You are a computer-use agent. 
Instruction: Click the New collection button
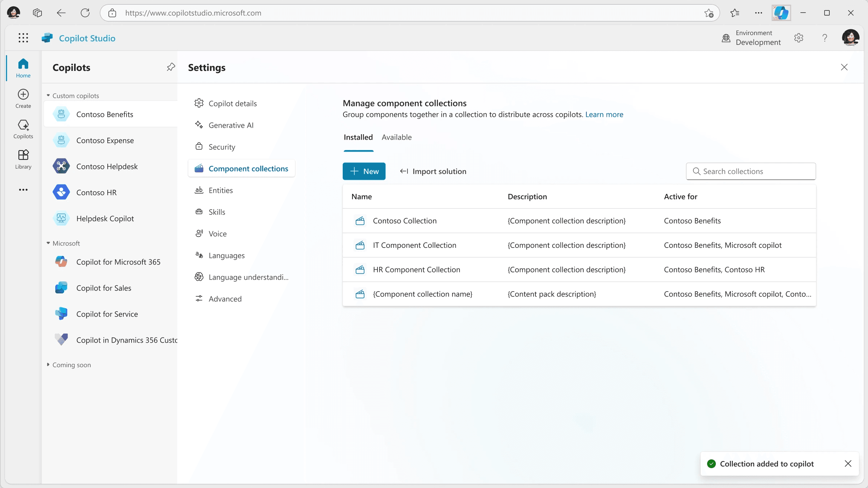click(x=364, y=171)
